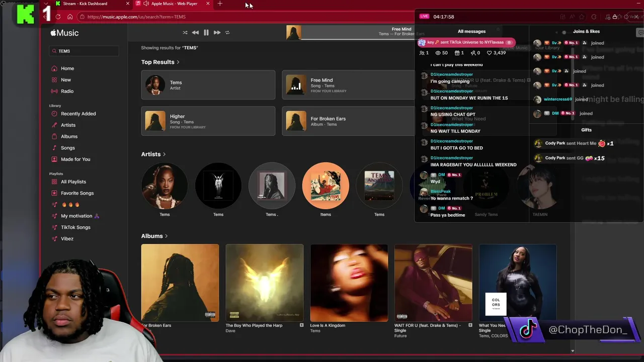Open For Broken Ears album cover
The width and height of the screenshot is (644, 362).
(x=180, y=283)
